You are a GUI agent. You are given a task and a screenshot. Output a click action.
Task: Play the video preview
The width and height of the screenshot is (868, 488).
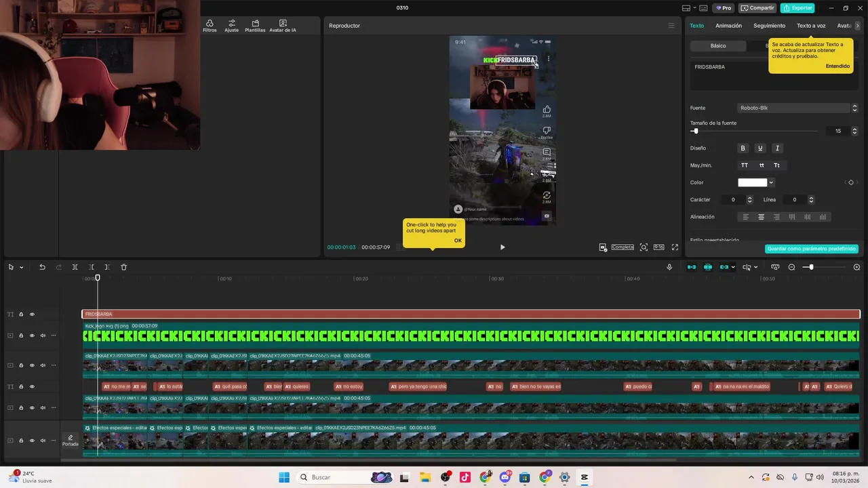502,247
